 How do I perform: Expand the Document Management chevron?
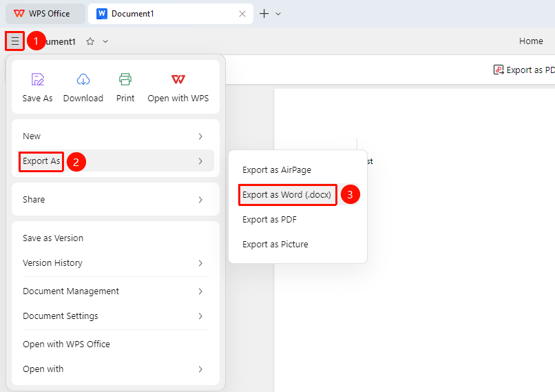pyautogui.click(x=200, y=291)
